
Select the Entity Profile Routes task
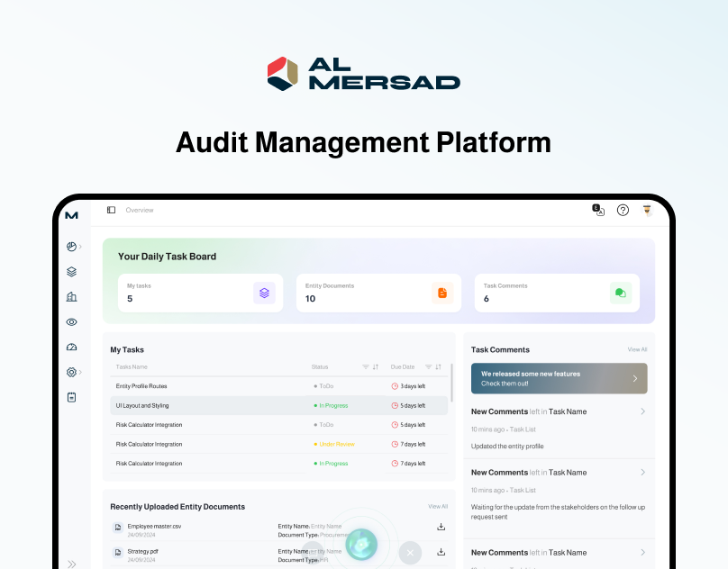pos(279,386)
